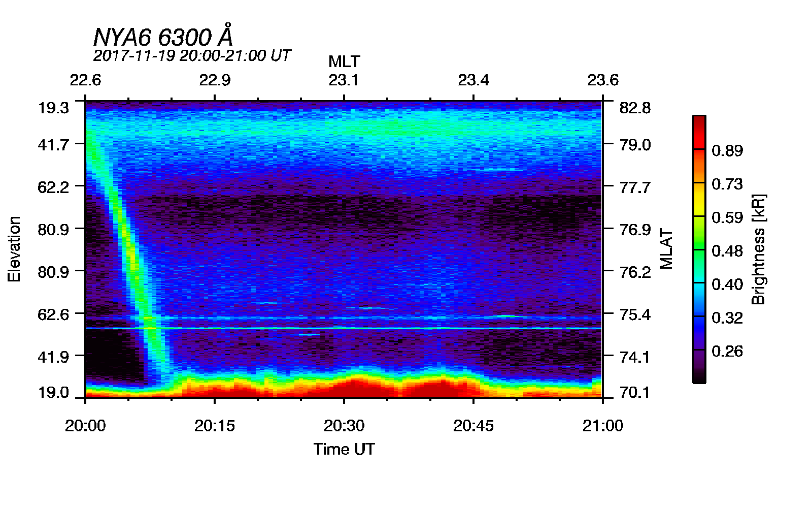Select the MLAT tick value 76.2
812x508 pixels.
(x=635, y=272)
